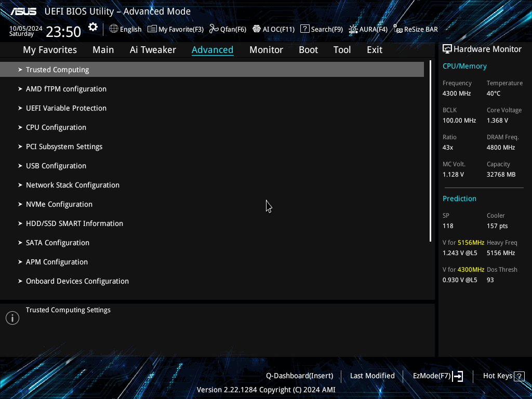The width and height of the screenshot is (532, 399).
Task: Click the 1.368 V core voltage value
Action: [x=497, y=121]
